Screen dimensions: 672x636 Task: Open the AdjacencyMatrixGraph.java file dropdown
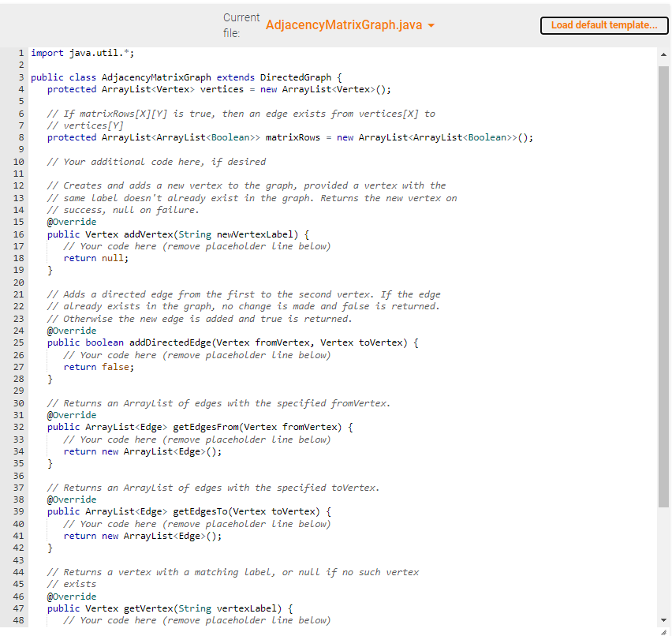coord(350,25)
